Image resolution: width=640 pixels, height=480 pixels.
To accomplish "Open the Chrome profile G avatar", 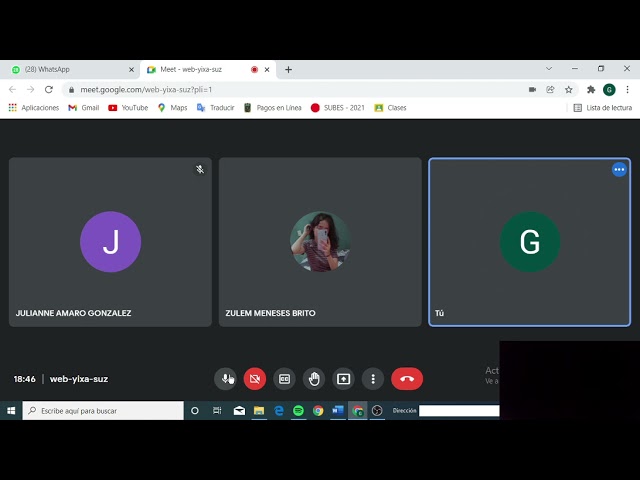I will click(x=609, y=89).
